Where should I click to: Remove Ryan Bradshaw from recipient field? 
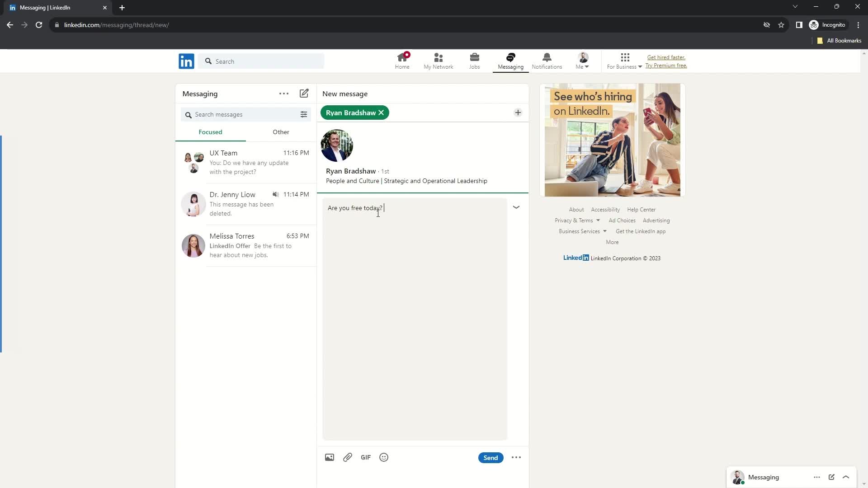pyautogui.click(x=382, y=113)
